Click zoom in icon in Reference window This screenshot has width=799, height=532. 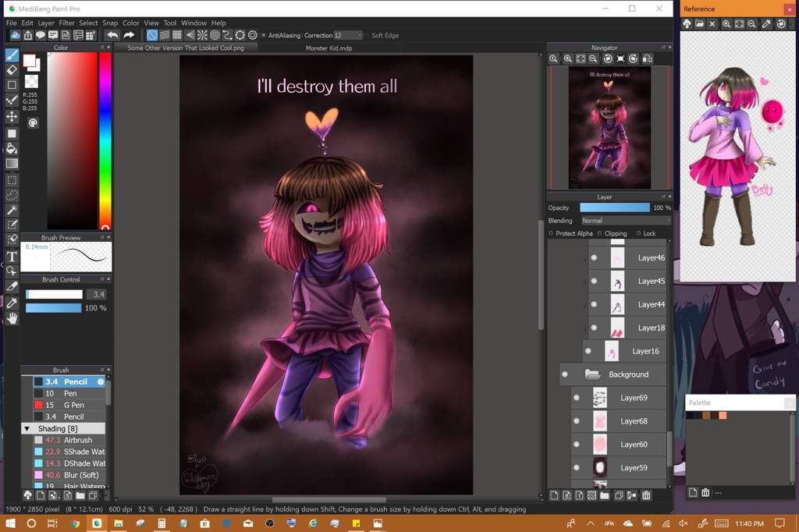726,24
